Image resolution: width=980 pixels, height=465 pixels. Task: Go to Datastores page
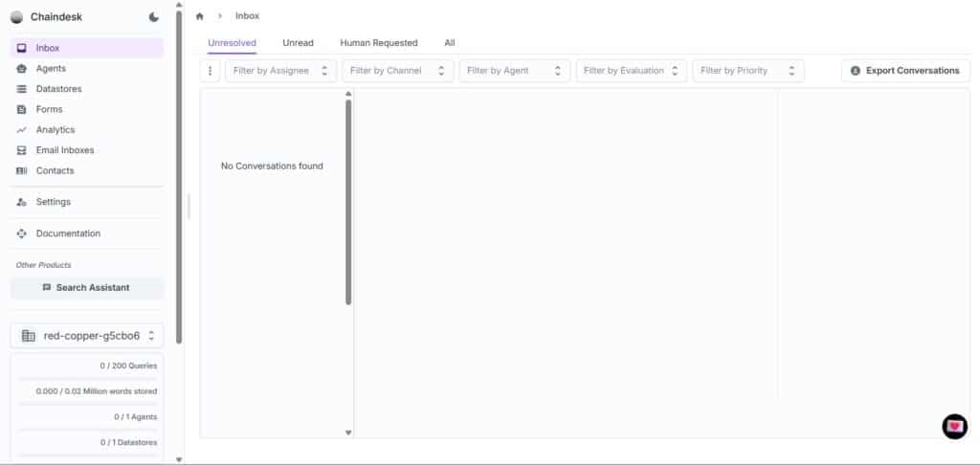point(87,89)
